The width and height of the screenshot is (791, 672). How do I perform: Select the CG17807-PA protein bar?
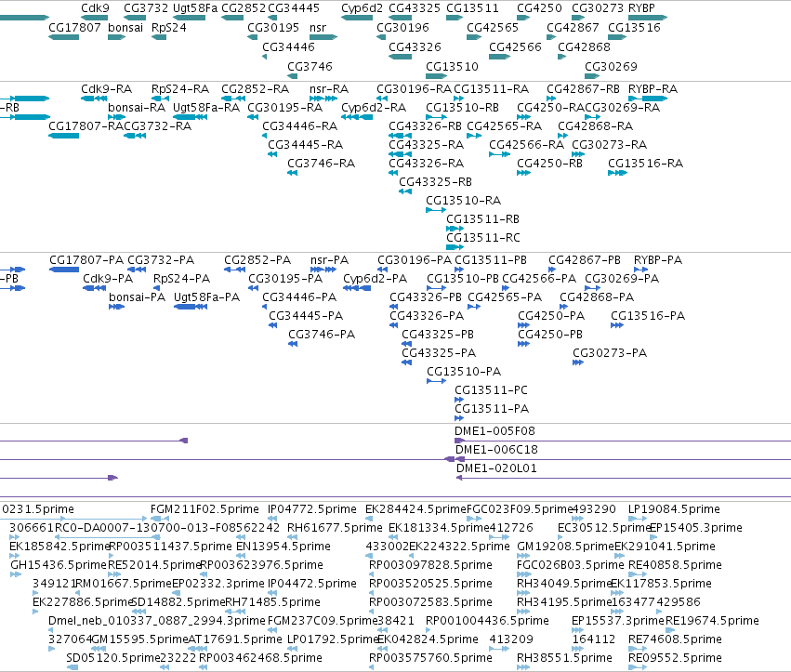click(x=64, y=270)
